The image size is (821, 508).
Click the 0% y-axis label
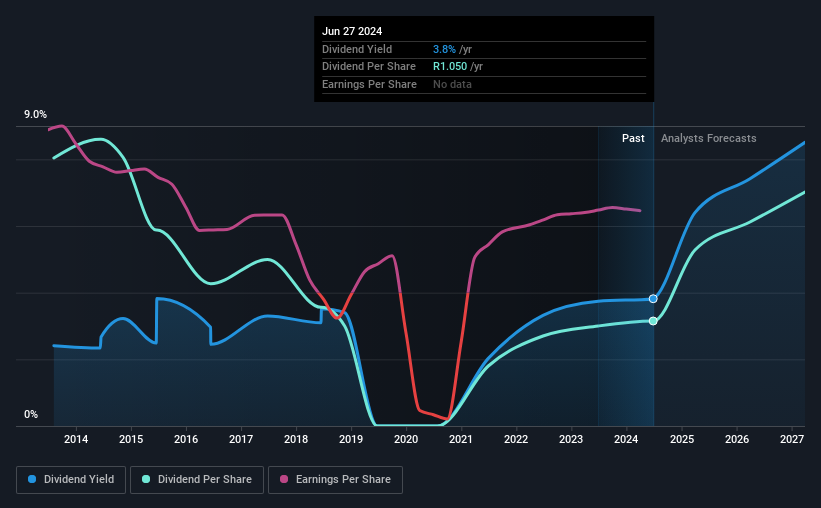(31, 414)
